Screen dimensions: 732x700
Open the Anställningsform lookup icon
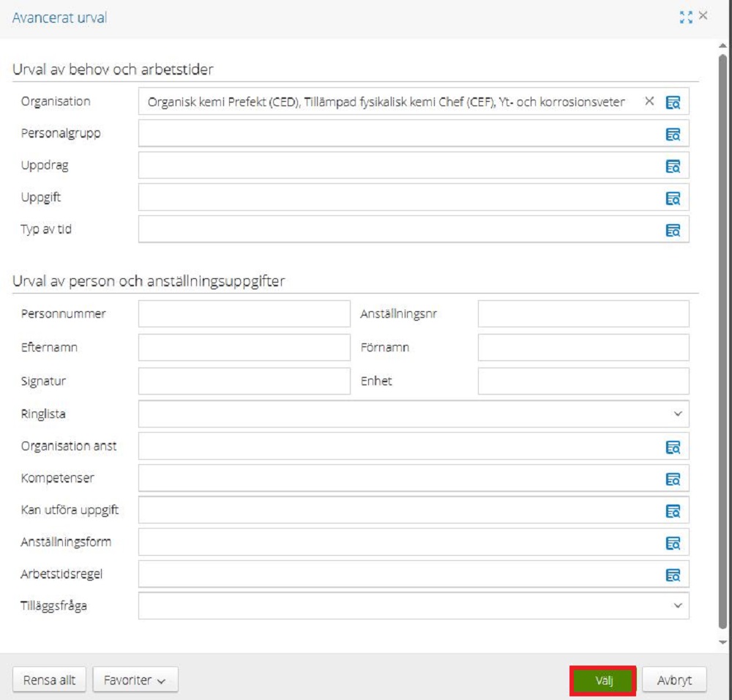pyautogui.click(x=673, y=543)
